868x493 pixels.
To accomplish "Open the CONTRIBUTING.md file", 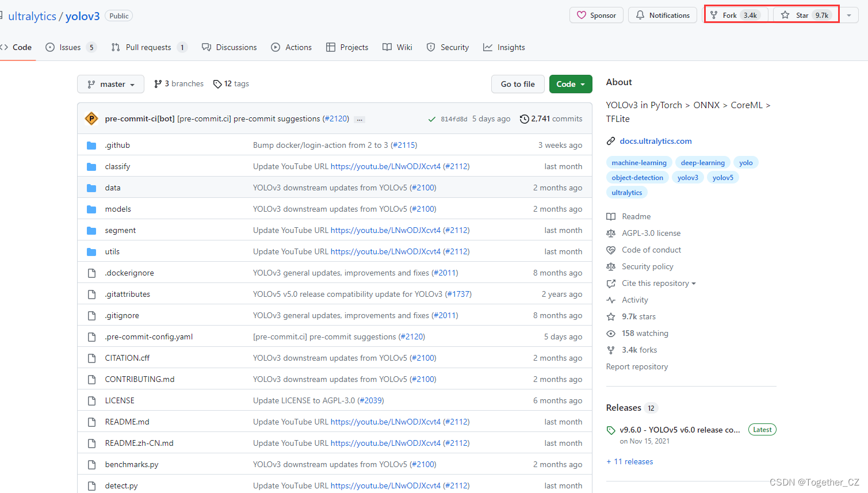I will click(140, 379).
